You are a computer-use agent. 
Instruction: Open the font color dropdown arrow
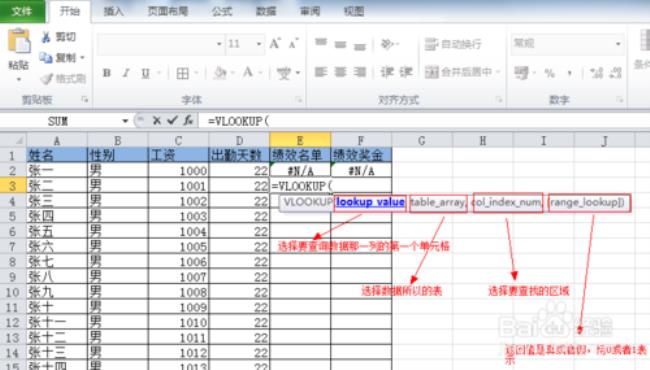(261, 73)
